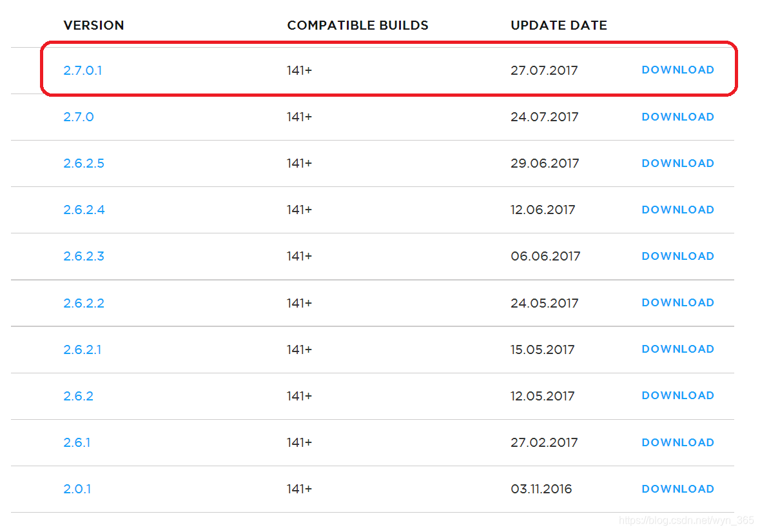Select the date 12.05.2017
This screenshot has height=532, width=760.
tap(542, 396)
